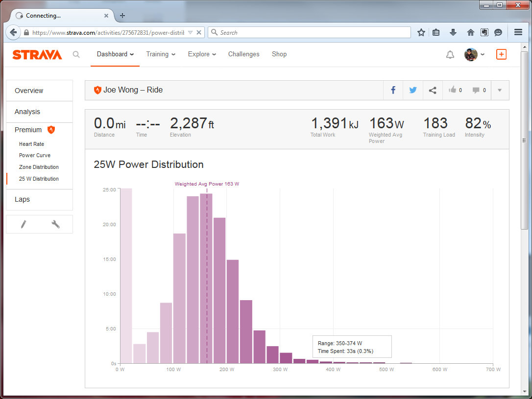Select the Zone Distribution link
The width and height of the screenshot is (532, 399).
pos(39,167)
